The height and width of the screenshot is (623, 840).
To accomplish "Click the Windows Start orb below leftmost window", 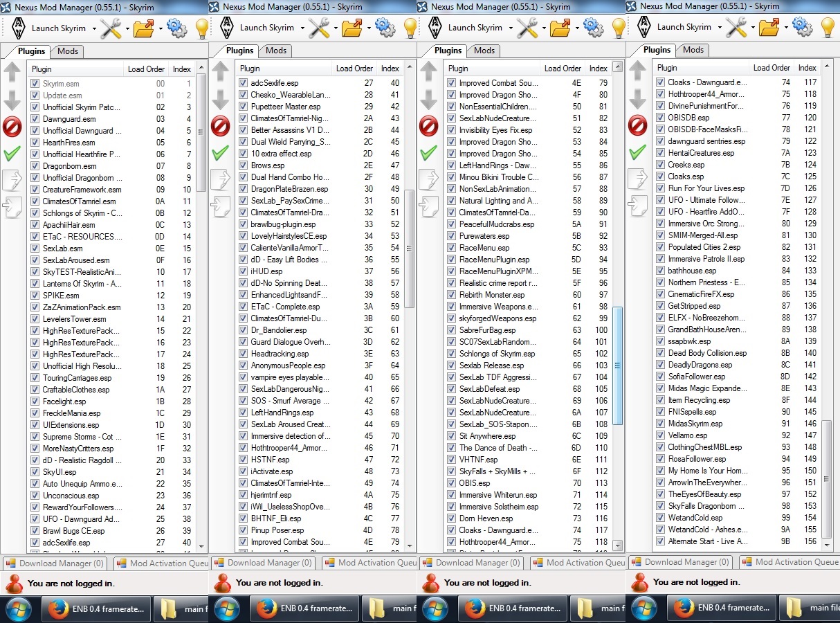I will (19, 608).
